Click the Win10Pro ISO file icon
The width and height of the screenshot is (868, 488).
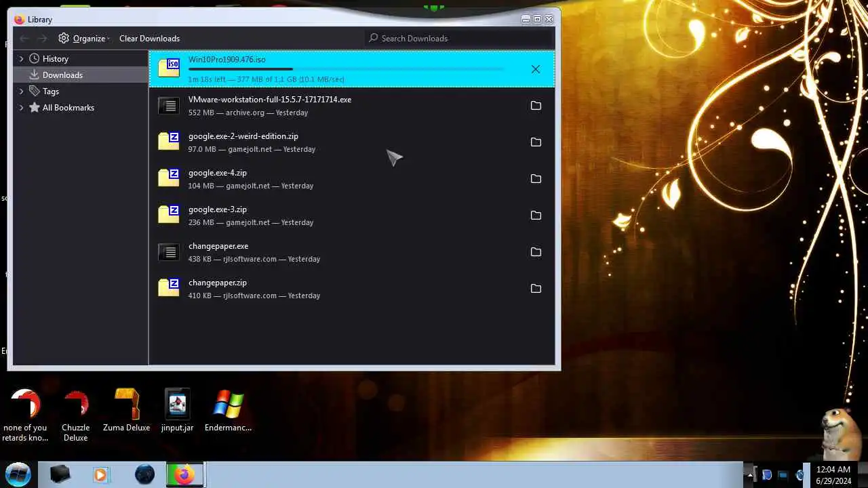[169, 68]
